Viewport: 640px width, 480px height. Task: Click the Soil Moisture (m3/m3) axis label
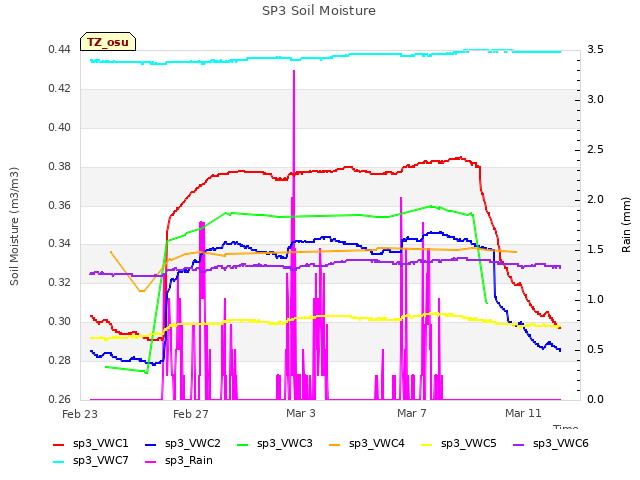14,226
